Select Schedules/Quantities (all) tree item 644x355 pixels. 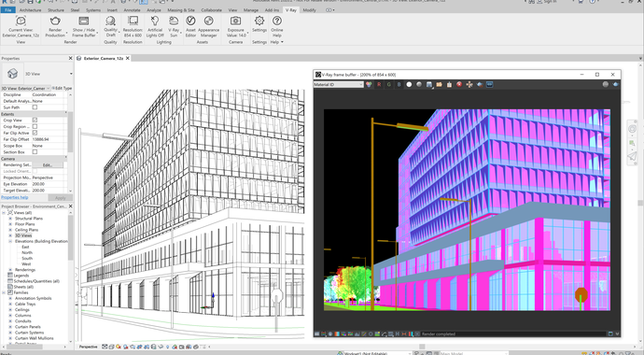(x=36, y=281)
